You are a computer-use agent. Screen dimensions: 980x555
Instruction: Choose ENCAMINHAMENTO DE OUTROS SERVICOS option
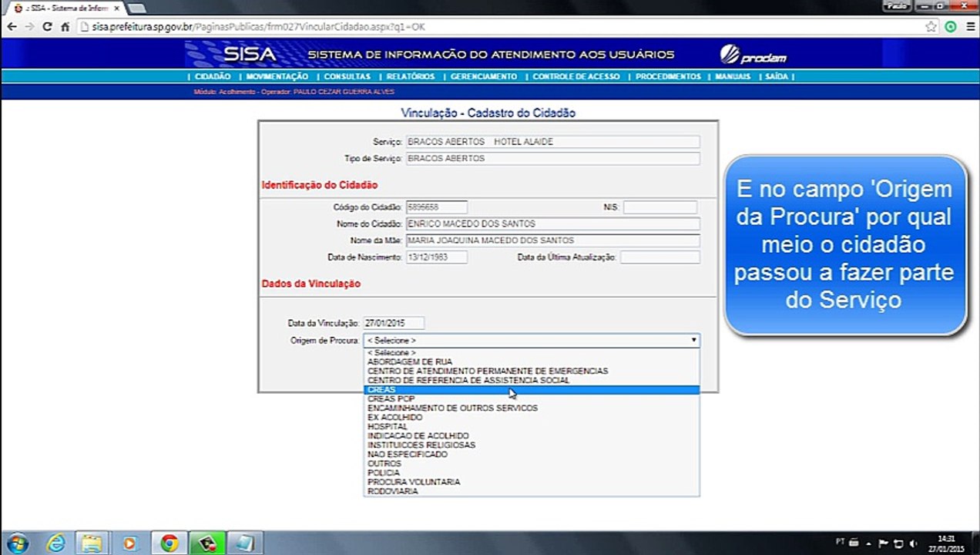click(532, 409)
